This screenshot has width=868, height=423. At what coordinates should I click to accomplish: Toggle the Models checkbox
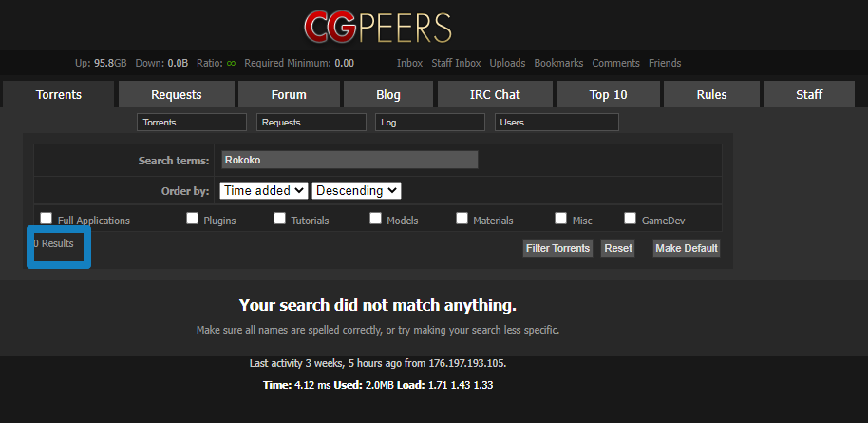click(x=375, y=218)
